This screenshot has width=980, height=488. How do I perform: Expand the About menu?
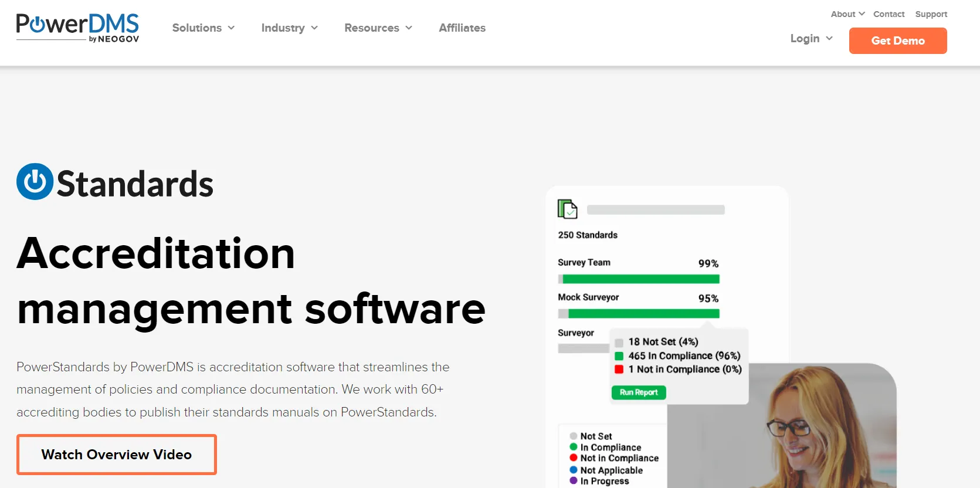tap(847, 14)
